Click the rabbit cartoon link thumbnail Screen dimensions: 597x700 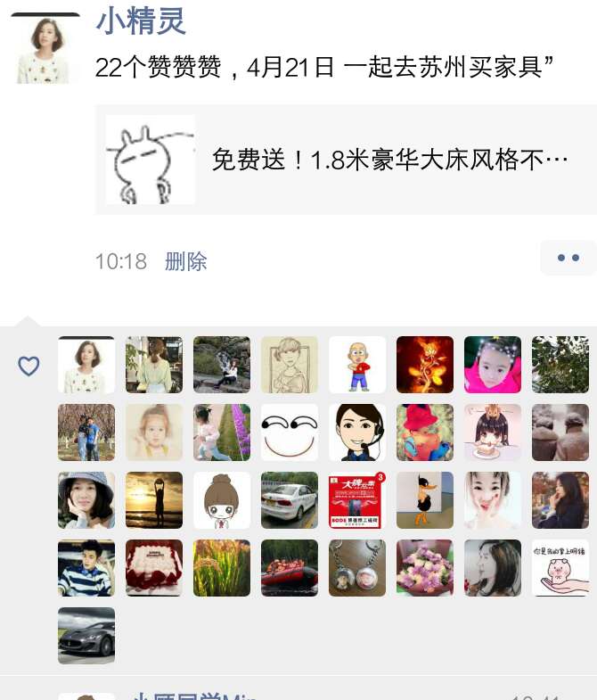[x=150, y=160]
